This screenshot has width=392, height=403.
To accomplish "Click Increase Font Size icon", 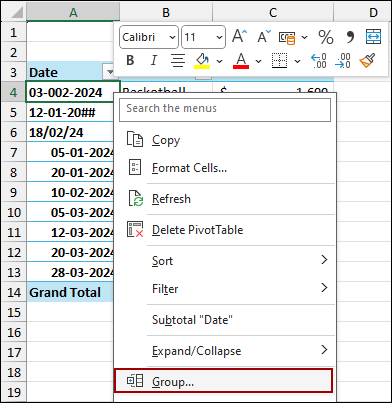I will tap(240, 36).
